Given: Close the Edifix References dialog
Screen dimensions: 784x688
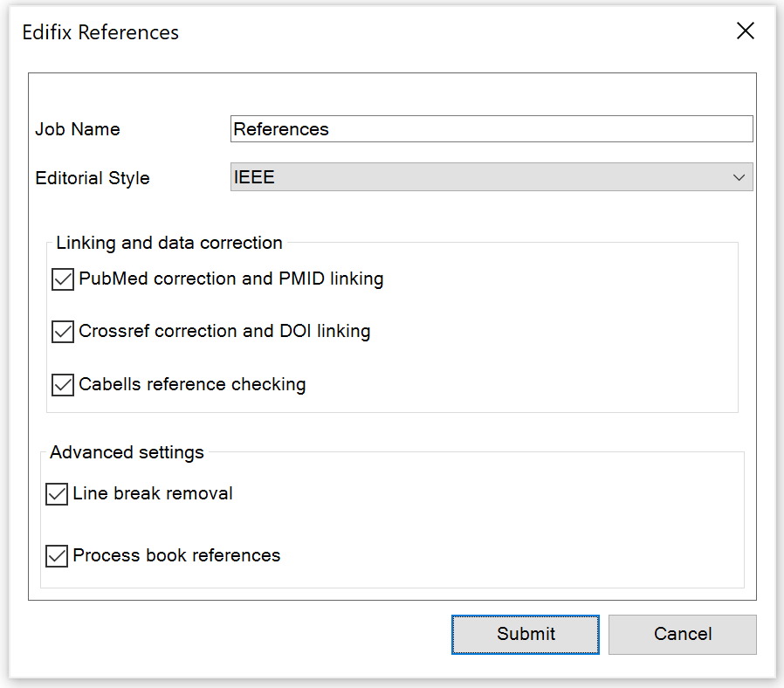Looking at the screenshot, I should point(745,31).
